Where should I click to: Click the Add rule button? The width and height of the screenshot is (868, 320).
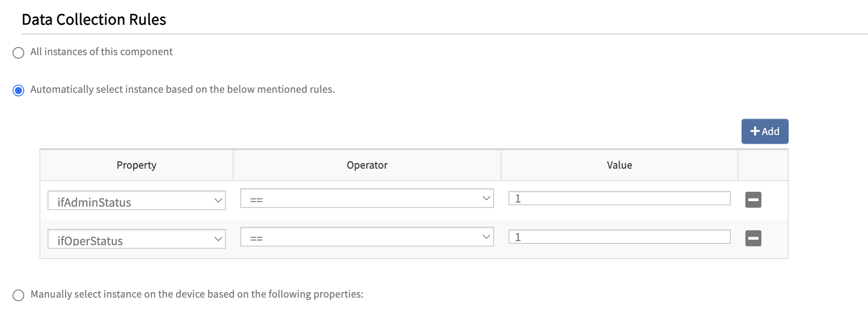point(764,131)
